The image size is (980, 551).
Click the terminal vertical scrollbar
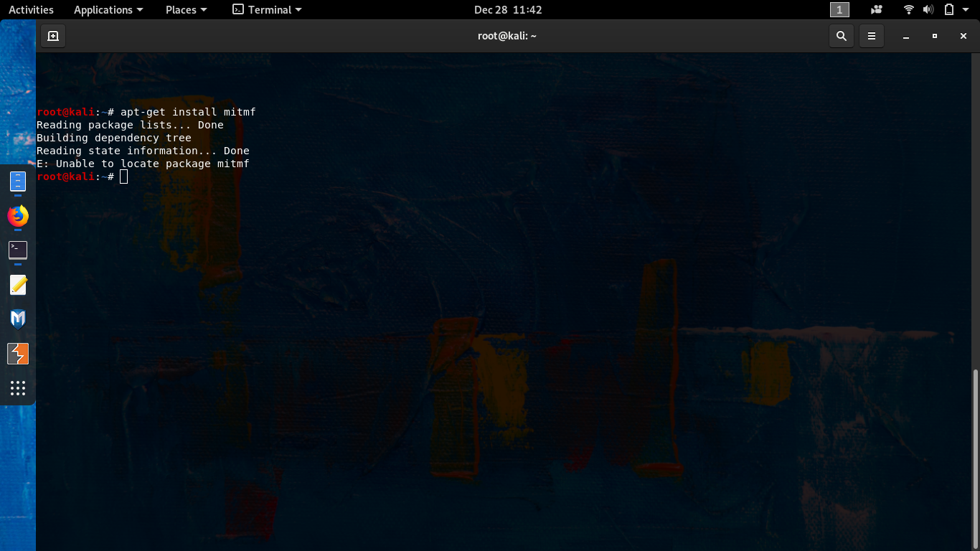pyautogui.click(x=975, y=459)
